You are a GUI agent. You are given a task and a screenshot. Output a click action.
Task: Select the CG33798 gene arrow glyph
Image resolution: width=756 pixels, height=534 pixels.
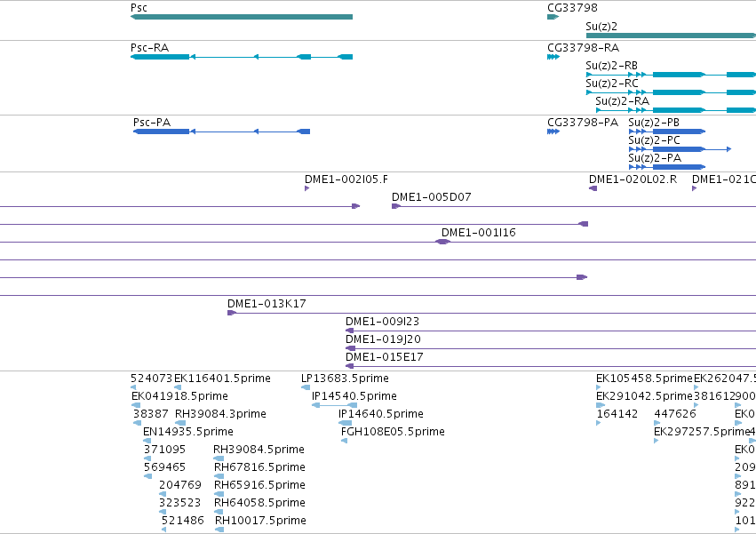pyautogui.click(x=553, y=17)
